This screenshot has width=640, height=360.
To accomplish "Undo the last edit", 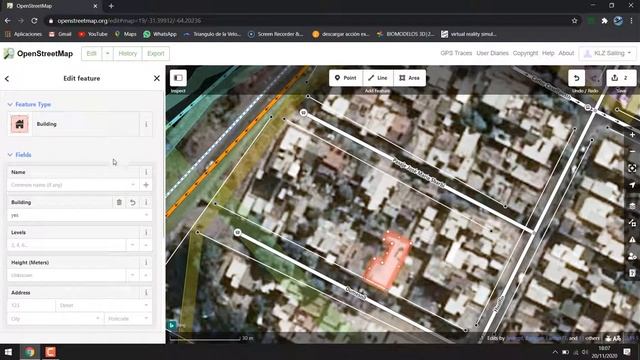I will (x=576, y=78).
